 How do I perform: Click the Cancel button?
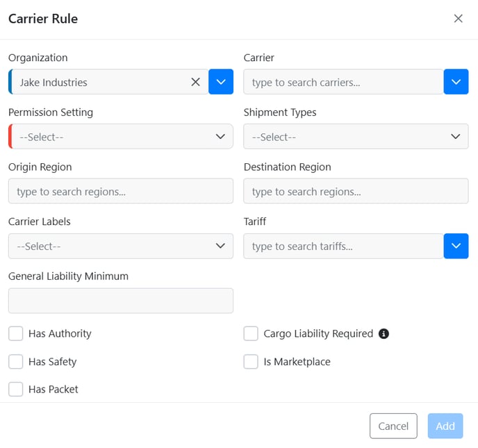pos(393,426)
